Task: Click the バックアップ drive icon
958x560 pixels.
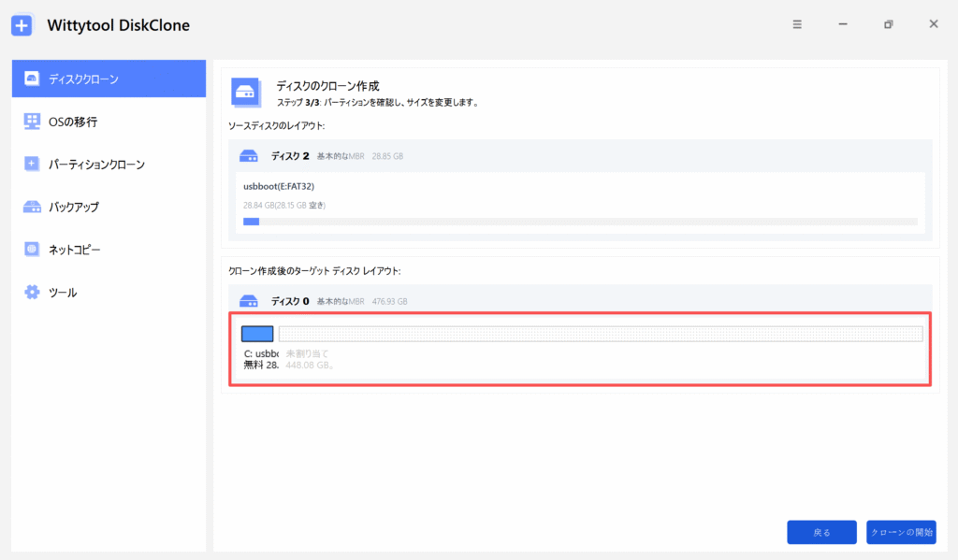Action: [32, 207]
